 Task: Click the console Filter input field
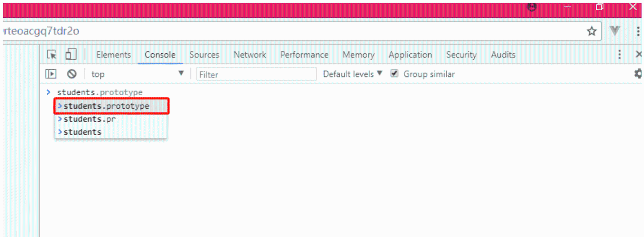click(x=256, y=74)
